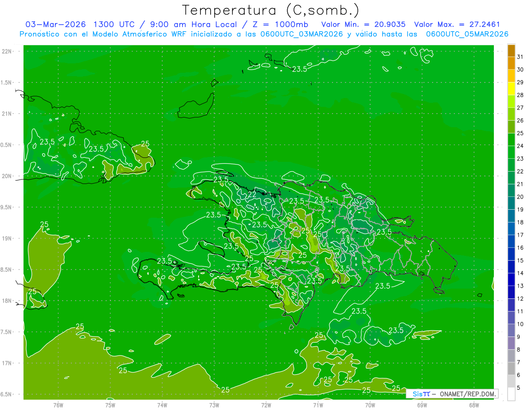Click the legend value 25

[x=520, y=133]
